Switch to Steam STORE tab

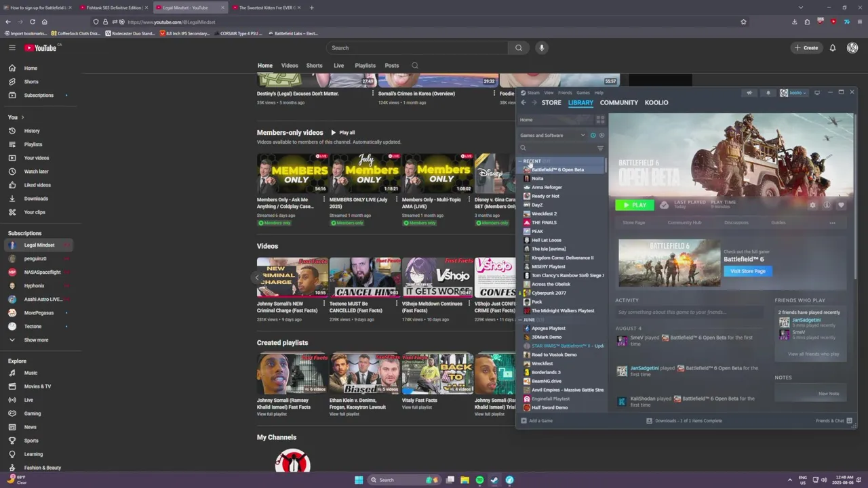click(x=551, y=102)
